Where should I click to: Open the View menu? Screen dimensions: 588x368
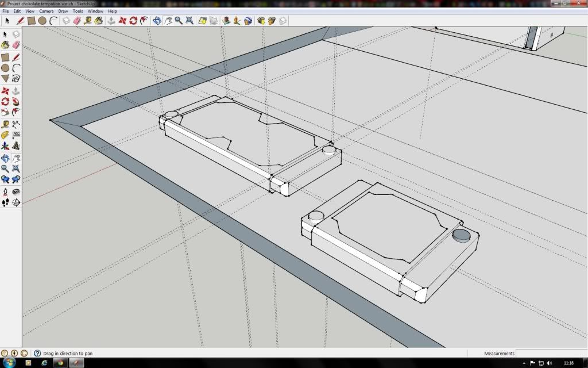coord(30,11)
